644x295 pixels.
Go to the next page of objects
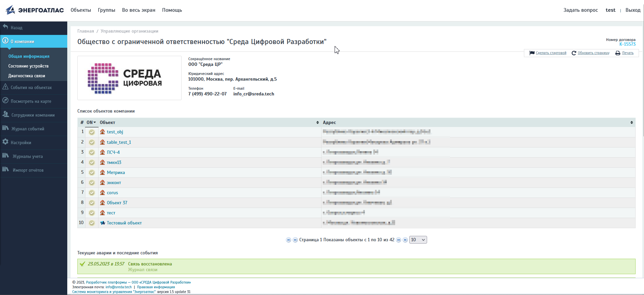tap(399, 240)
